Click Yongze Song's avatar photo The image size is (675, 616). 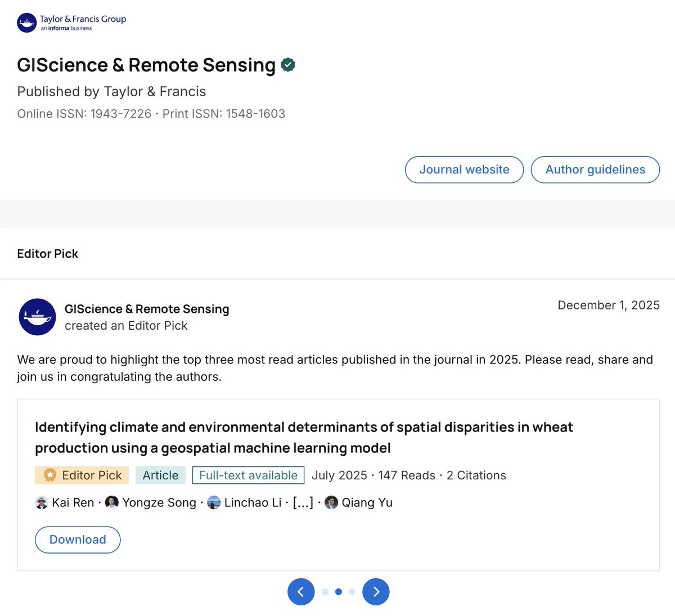112,502
